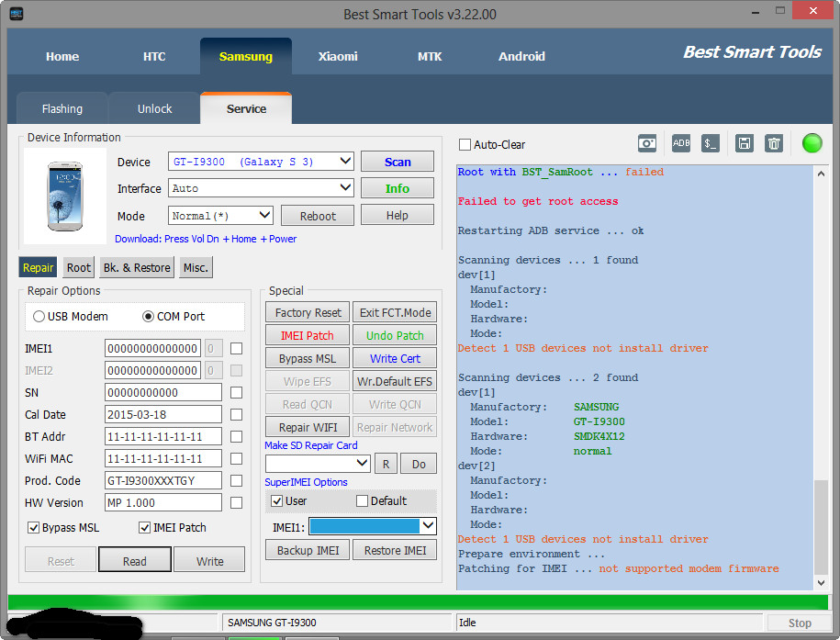
Task: Open the Unlock sub-tab
Action: 154,109
